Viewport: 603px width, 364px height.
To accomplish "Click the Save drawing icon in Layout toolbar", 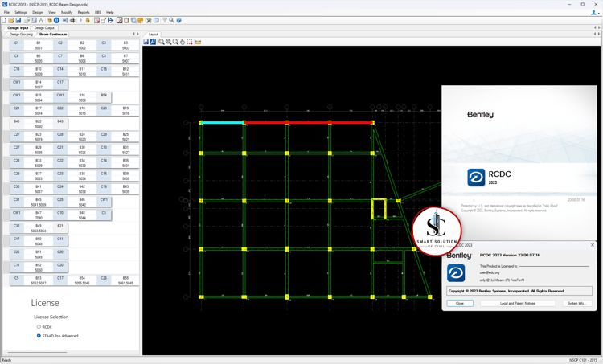I will pyautogui.click(x=146, y=42).
